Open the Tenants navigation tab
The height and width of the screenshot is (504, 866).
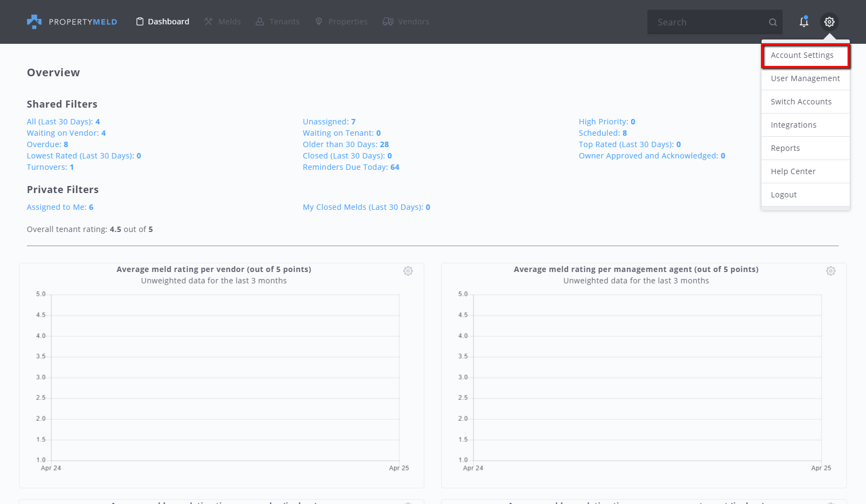tap(277, 22)
